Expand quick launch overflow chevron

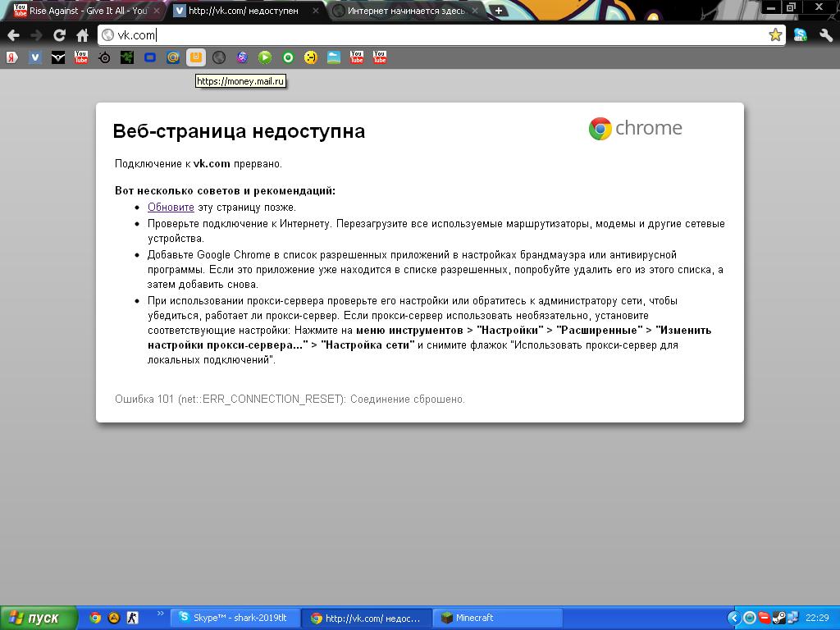[160, 614]
